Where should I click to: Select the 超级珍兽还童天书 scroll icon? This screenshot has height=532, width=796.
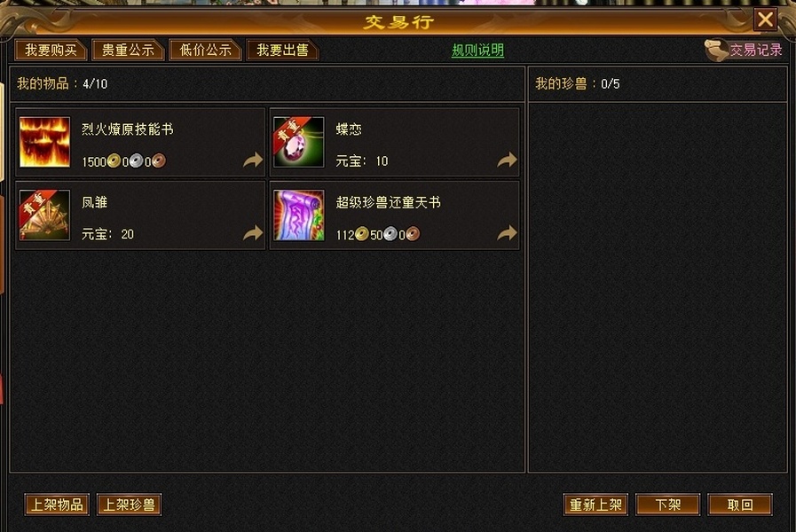click(298, 215)
